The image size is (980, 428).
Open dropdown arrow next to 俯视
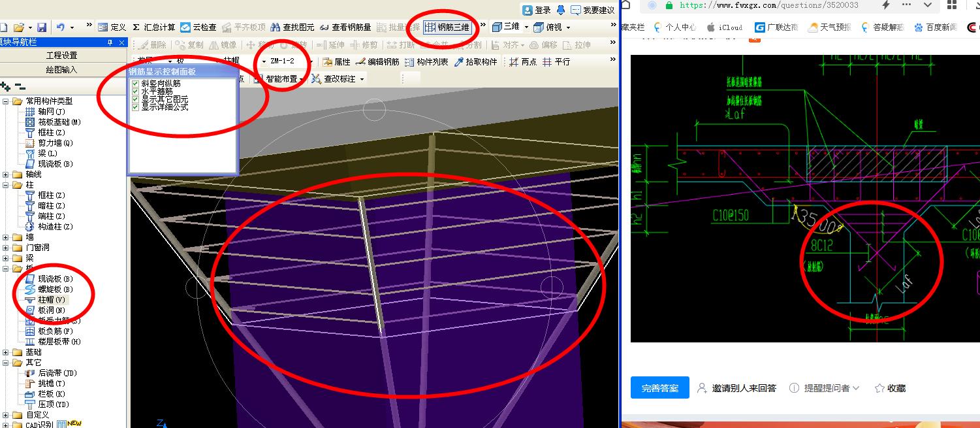pyautogui.click(x=568, y=27)
